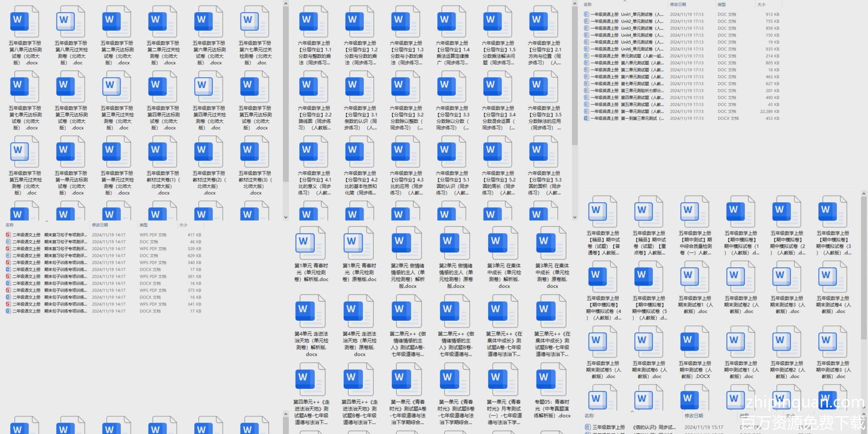Click 五年级数学下册 第七单元达标测试卷 document icon

pos(25,87)
